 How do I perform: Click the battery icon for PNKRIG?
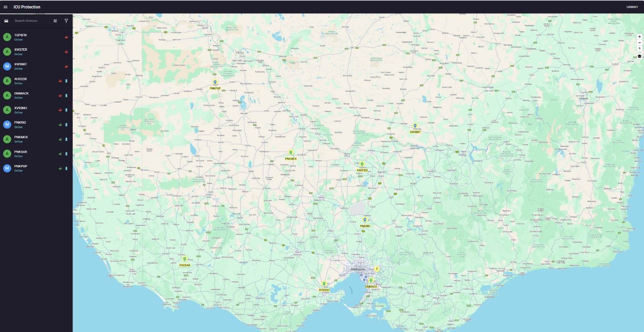[x=66, y=125]
